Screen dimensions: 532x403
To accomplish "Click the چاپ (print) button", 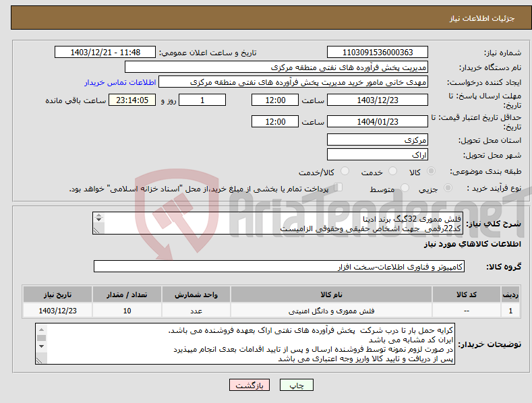I will click(296, 385).
